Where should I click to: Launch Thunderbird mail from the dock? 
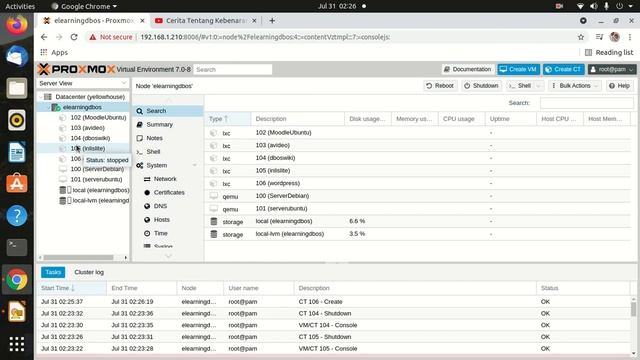point(17,56)
